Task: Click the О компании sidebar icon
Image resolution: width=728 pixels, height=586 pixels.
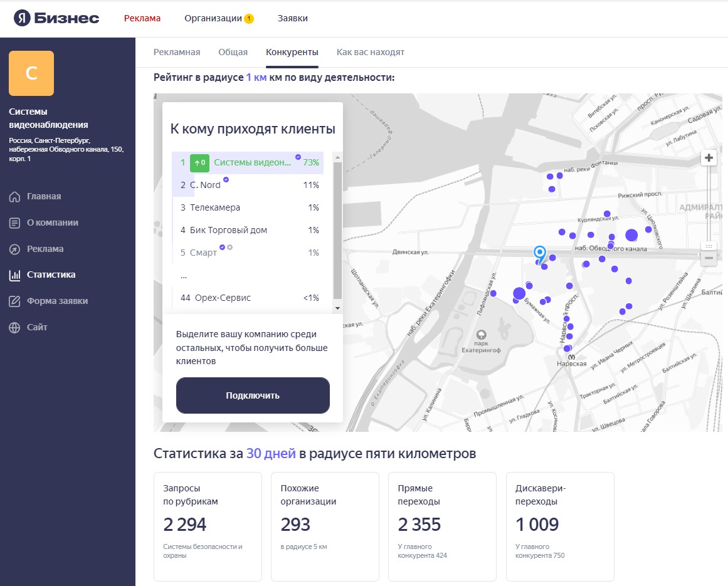Action: click(15, 223)
